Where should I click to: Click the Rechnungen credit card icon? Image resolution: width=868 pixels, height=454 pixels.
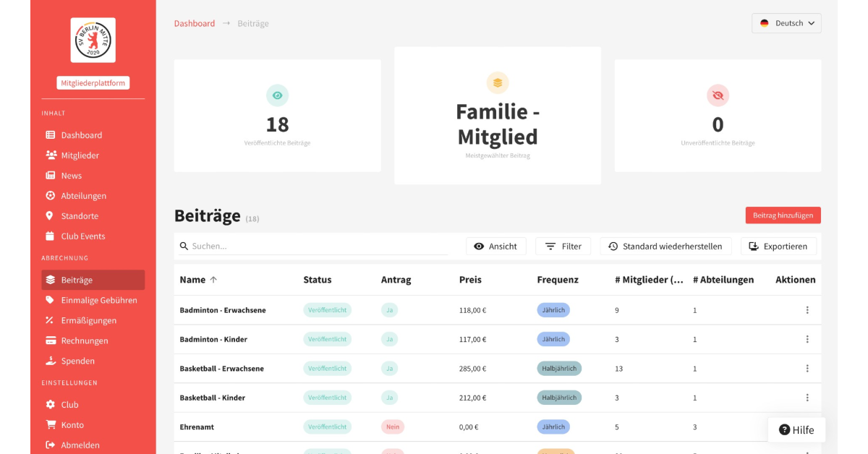[51, 340]
